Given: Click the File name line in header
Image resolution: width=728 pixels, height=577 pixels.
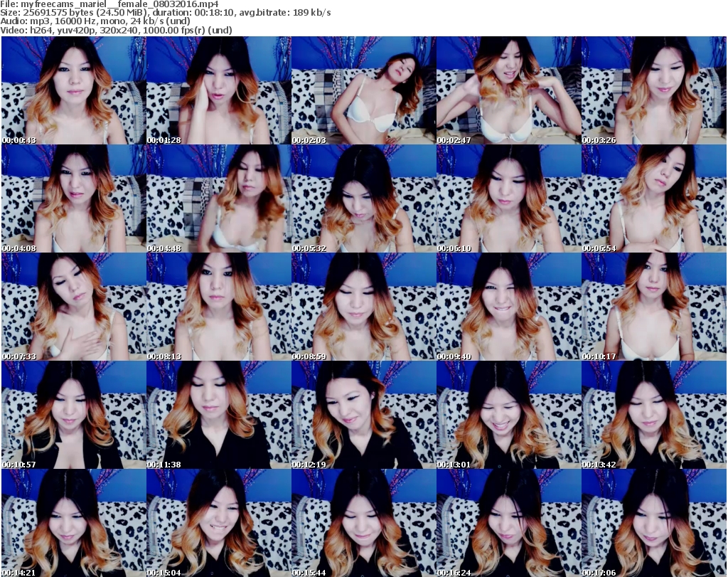Looking at the screenshot, I should coord(109,4).
